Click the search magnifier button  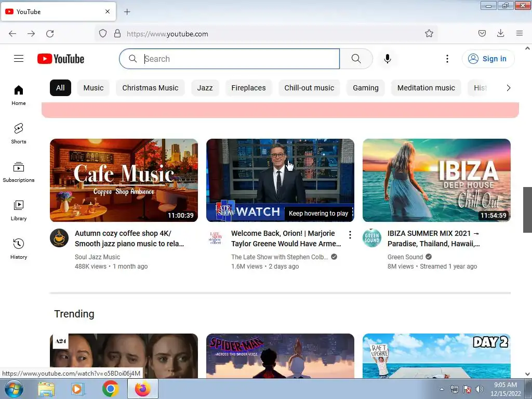[356, 59]
